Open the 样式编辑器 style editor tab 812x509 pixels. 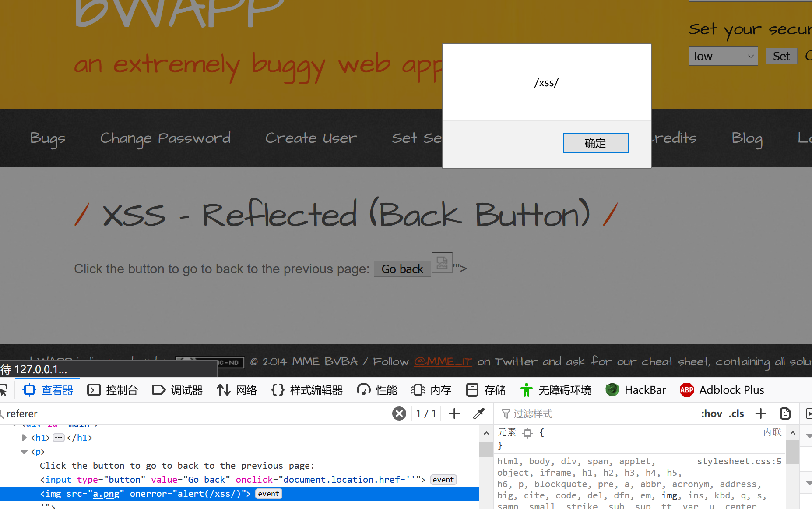tap(307, 390)
